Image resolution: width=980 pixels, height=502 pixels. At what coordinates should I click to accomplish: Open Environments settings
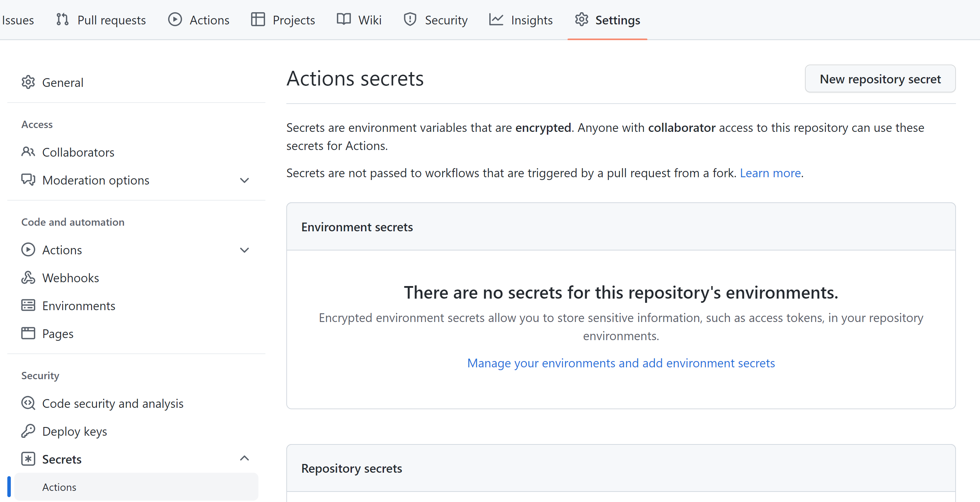136,306
